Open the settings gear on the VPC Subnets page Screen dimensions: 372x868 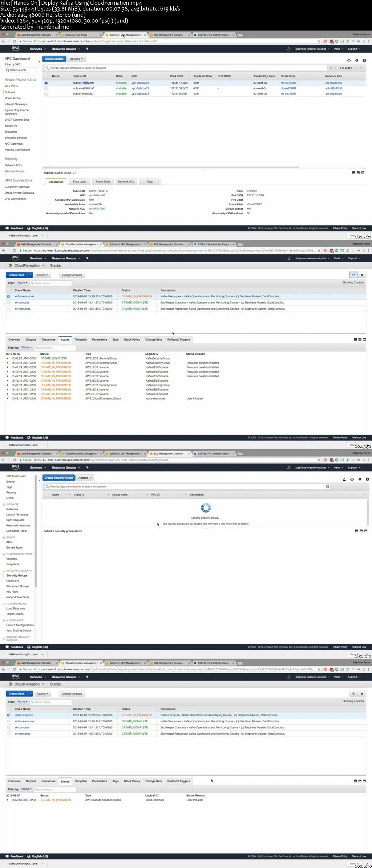357,61
